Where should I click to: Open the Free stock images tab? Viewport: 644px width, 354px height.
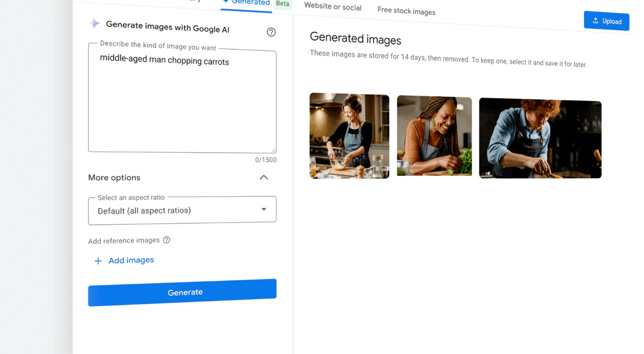click(x=407, y=11)
